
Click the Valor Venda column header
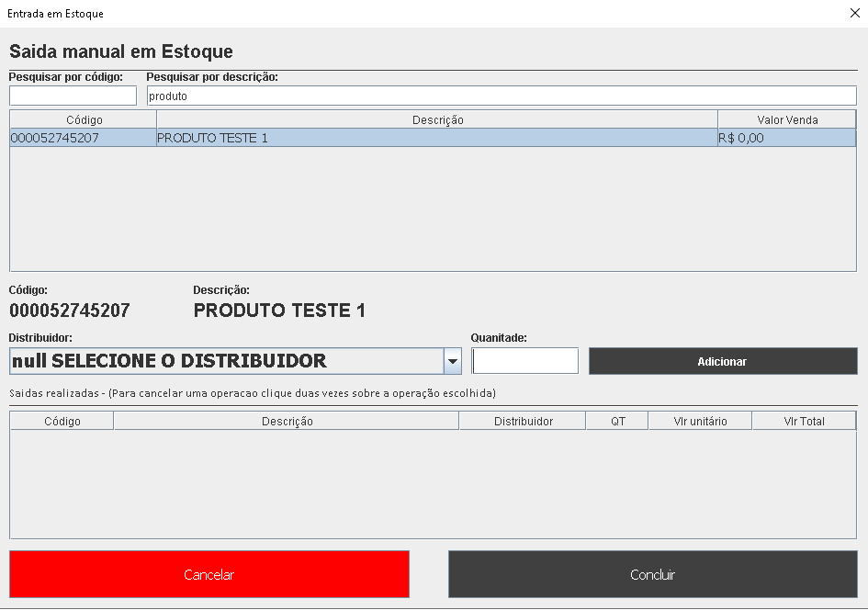tap(786, 120)
